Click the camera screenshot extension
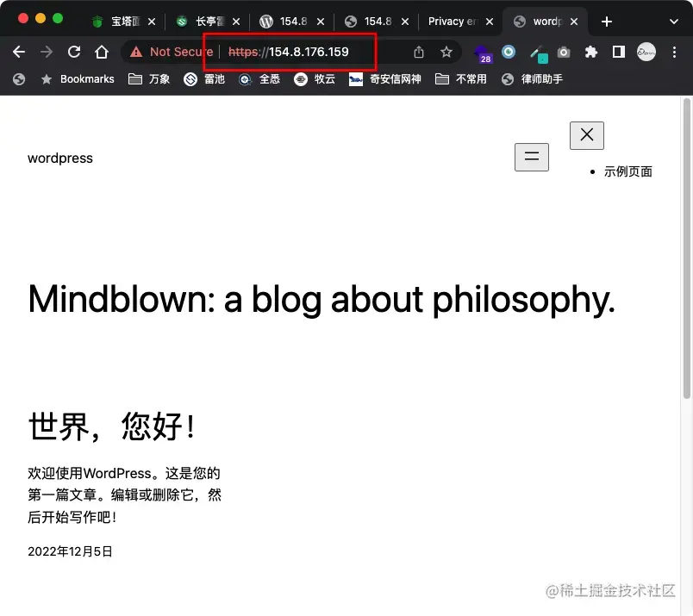Image resolution: width=693 pixels, height=616 pixels. (x=564, y=53)
